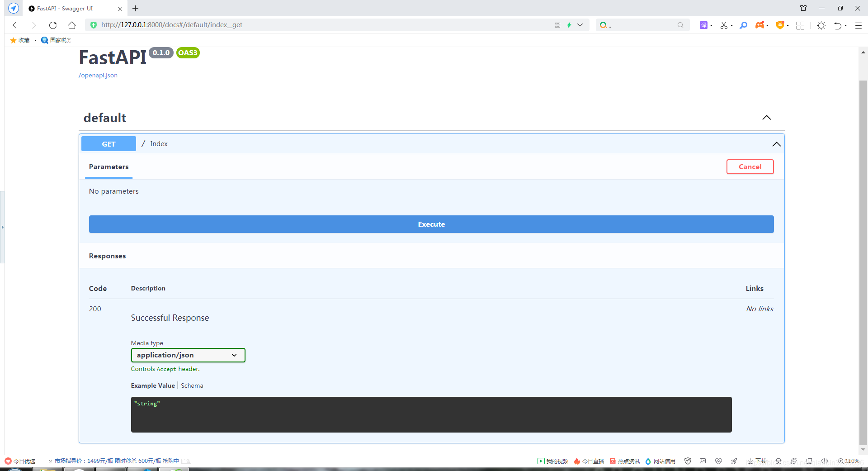Image resolution: width=868 pixels, height=471 pixels.
Task: Click the status bar shield security icon
Action: [688, 461]
